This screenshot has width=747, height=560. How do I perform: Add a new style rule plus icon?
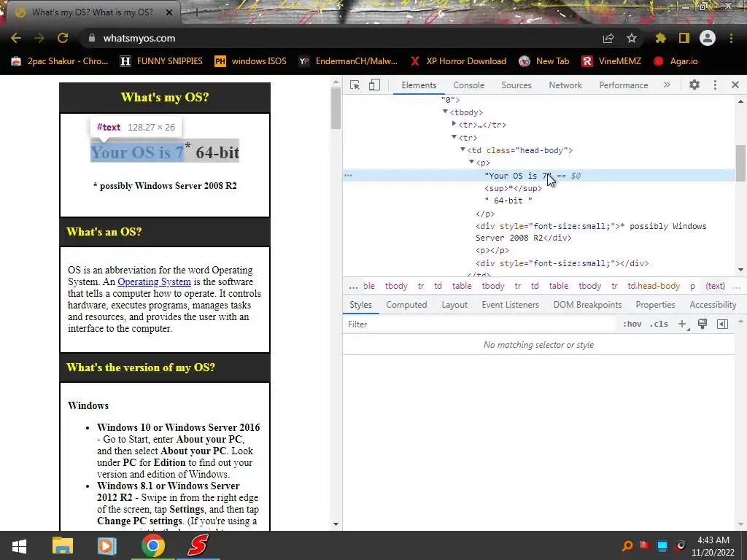pos(683,324)
